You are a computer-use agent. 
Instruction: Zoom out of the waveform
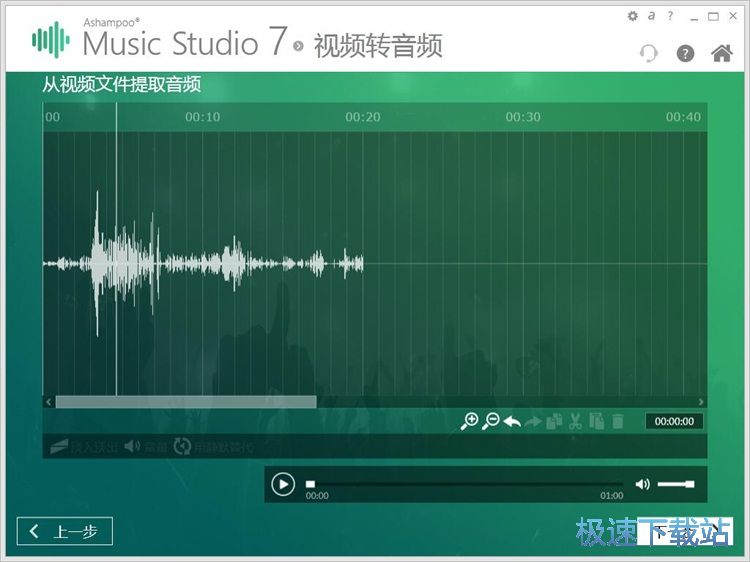coord(491,421)
